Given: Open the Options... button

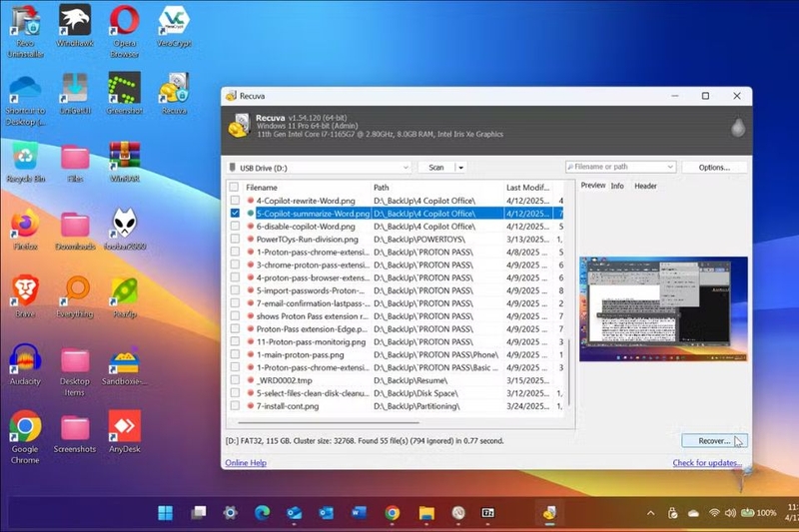Looking at the screenshot, I should pyautogui.click(x=714, y=168).
